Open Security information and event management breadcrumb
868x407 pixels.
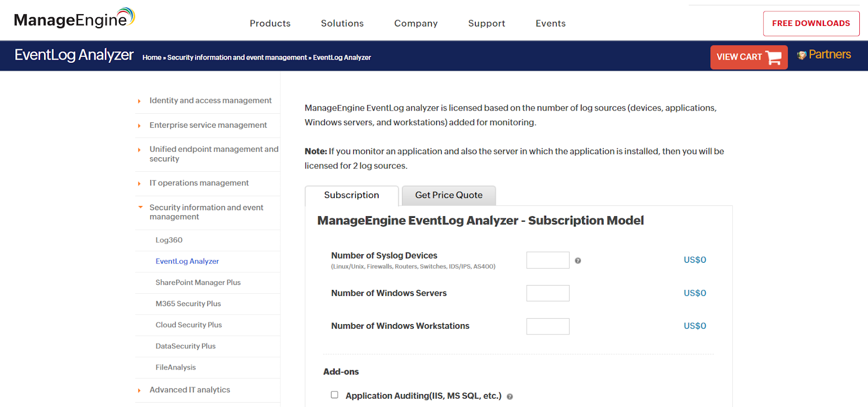pos(237,57)
